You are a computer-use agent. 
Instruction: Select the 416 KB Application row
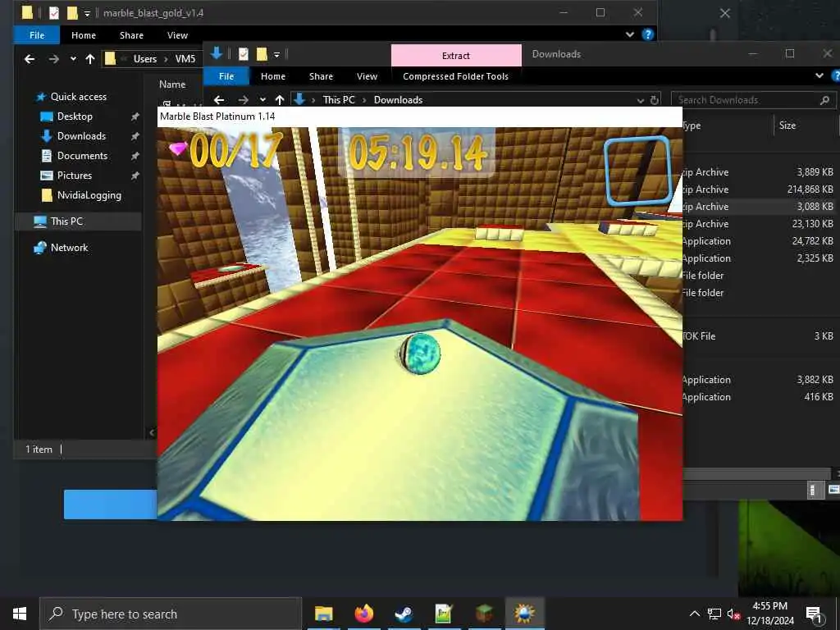click(759, 397)
